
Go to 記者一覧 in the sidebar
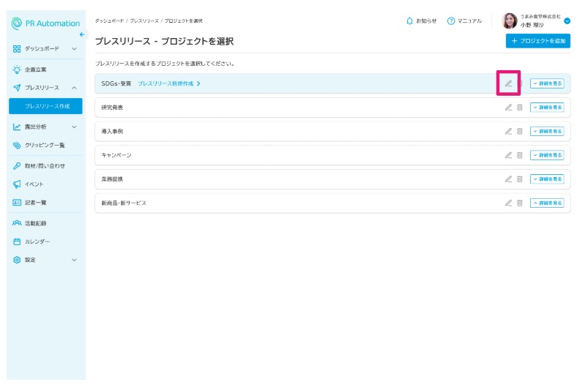(x=35, y=203)
